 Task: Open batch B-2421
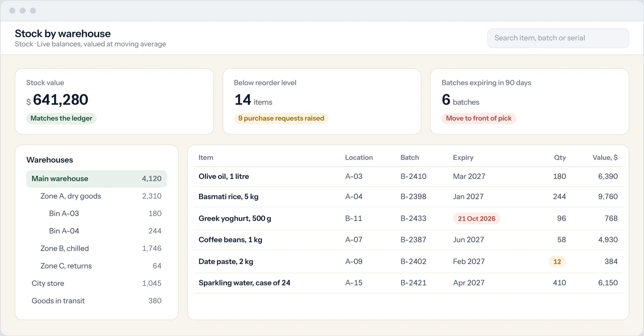click(413, 283)
